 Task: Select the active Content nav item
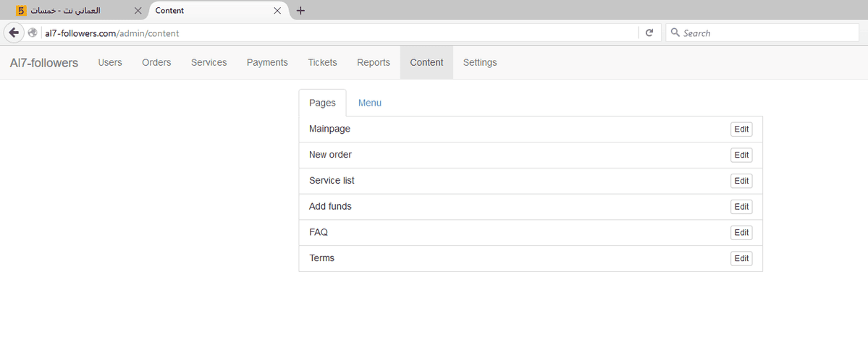pyautogui.click(x=427, y=62)
